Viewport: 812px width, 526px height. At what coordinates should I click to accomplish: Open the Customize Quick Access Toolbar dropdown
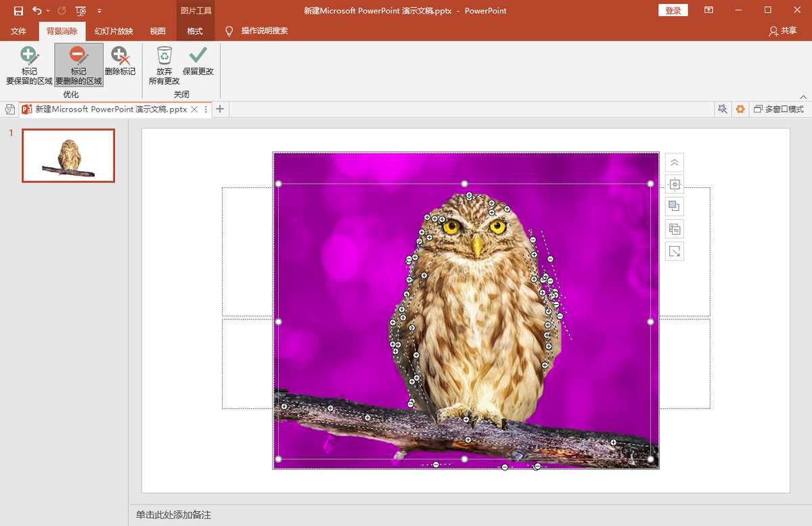(x=99, y=11)
